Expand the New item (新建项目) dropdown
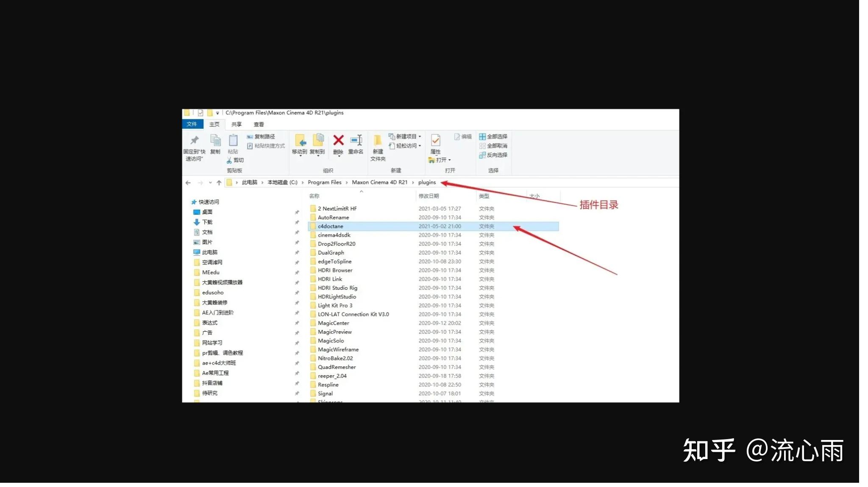This screenshot has width=868, height=487. pos(420,136)
